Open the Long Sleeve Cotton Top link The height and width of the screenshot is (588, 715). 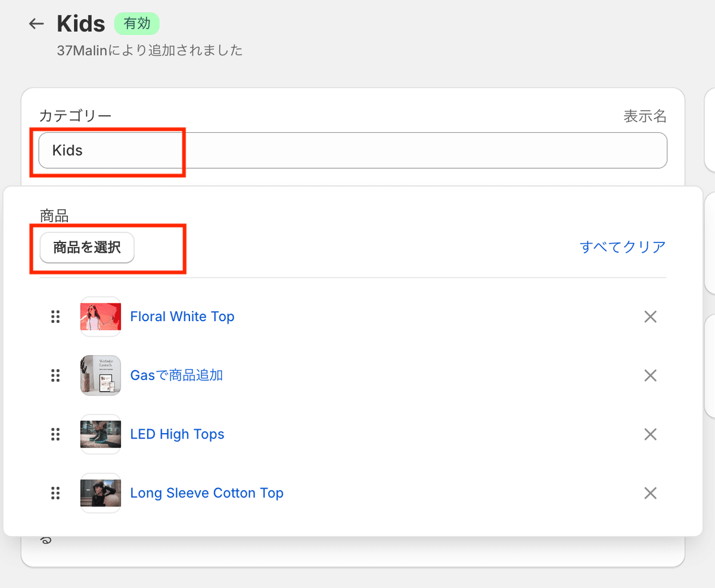click(x=207, y=493)
